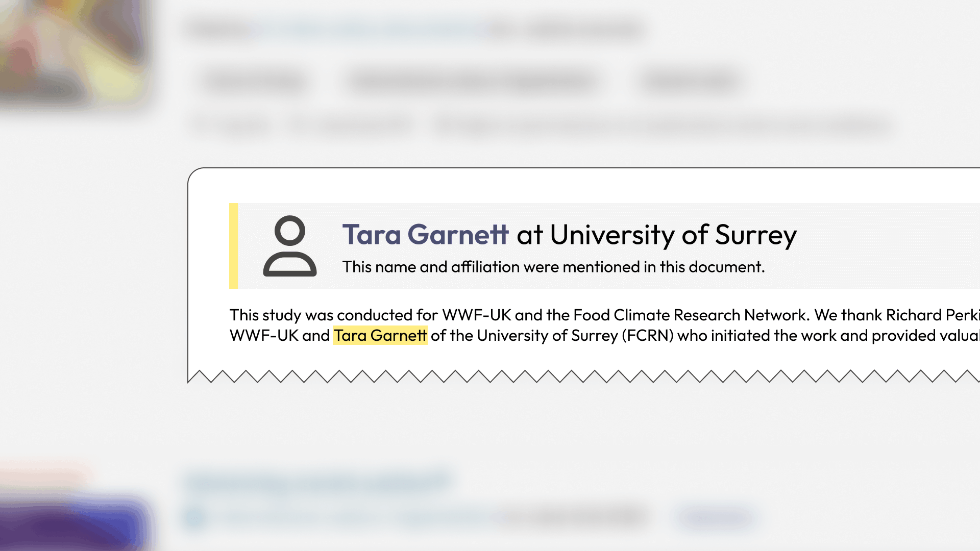Image resolution: width=980 pixels, height=551 pixels.
Task: Click the '(FCRN)' abbreviation in the excerpt
Action: point(648,336)
